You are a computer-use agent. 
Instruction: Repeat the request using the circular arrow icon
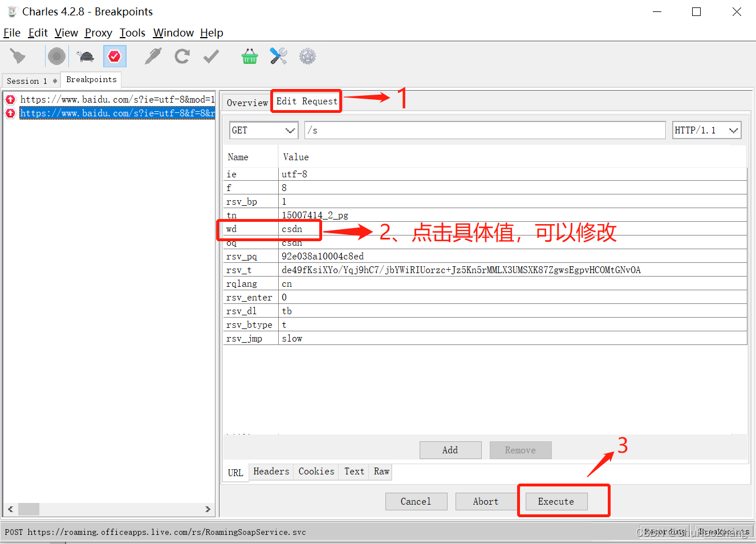(182, 56)
